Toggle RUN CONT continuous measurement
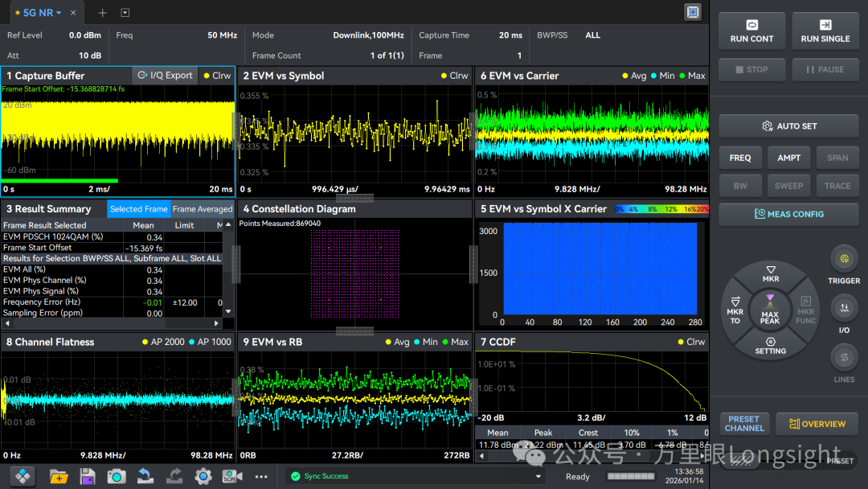 point(751,31)
